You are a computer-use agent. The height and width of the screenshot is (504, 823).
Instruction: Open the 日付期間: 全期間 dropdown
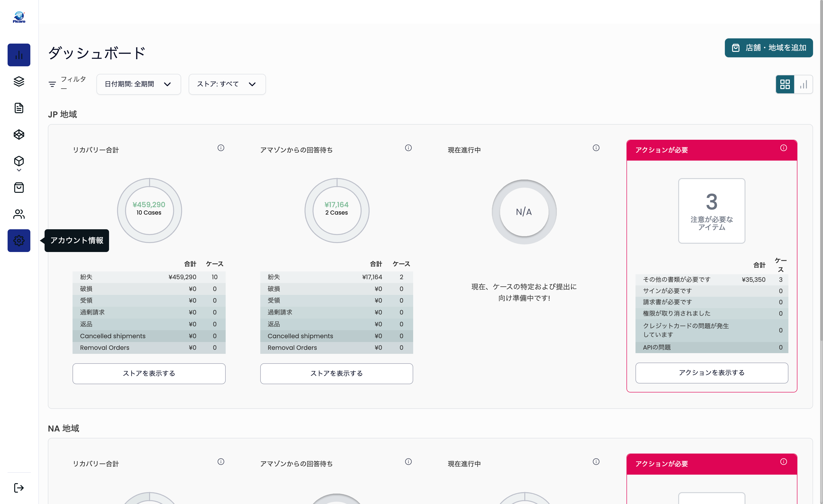(x=139, y=84)
